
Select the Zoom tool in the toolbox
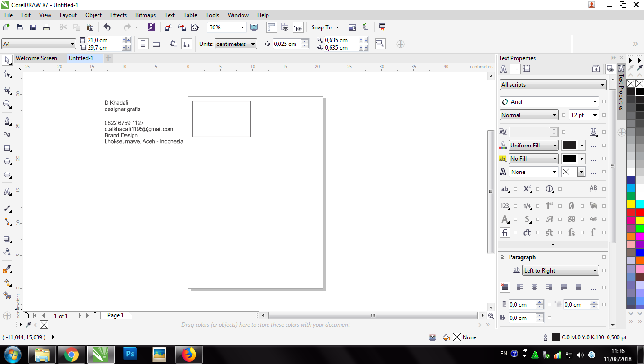8,104
